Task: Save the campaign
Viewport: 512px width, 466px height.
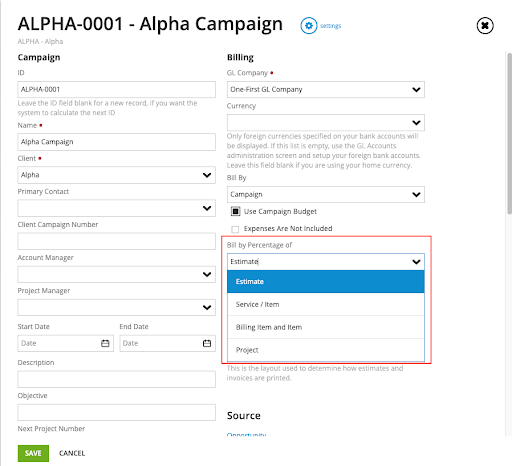Action: click(33, 453)
